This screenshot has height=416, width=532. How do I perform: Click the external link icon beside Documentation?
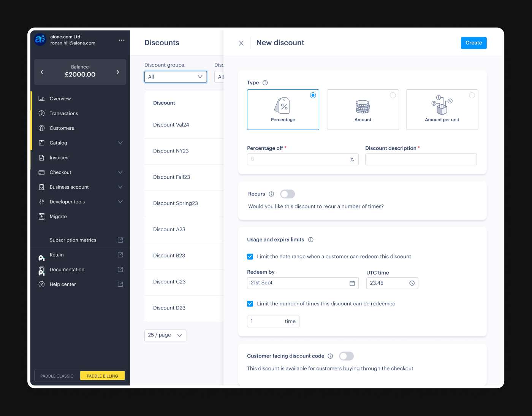(120, 270)
